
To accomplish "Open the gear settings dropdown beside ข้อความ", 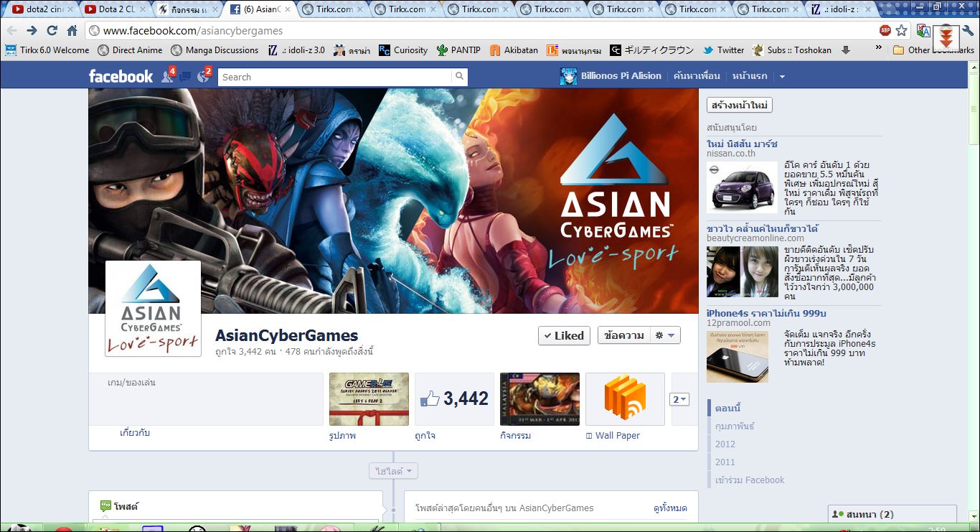I will coord(665,335).
